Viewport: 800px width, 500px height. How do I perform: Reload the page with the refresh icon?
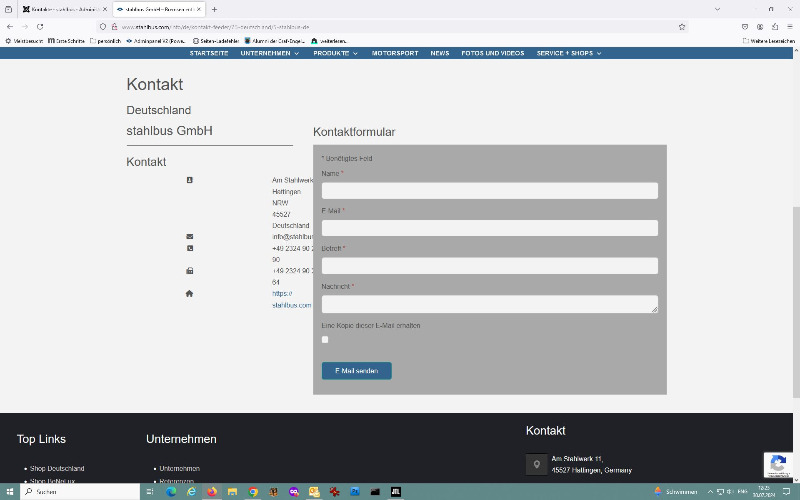(40, 27)
